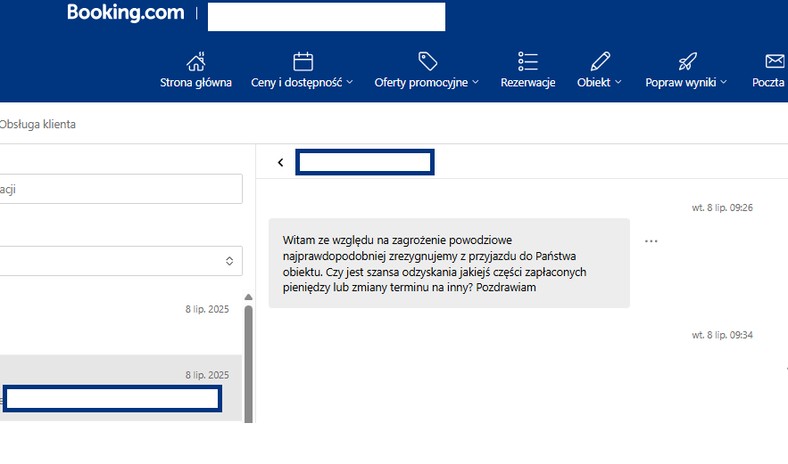The height and width of the screenshot is (464, 788).
Task: Click the Strona główna house icon
Action: pos(196,62)
